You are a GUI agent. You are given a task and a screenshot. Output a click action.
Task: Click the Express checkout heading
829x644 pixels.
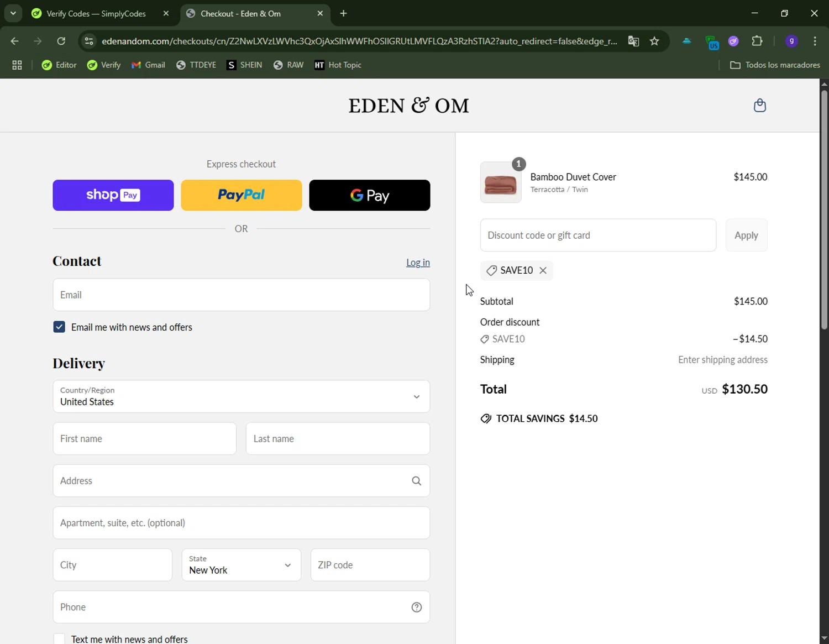(x=241, y=164)
